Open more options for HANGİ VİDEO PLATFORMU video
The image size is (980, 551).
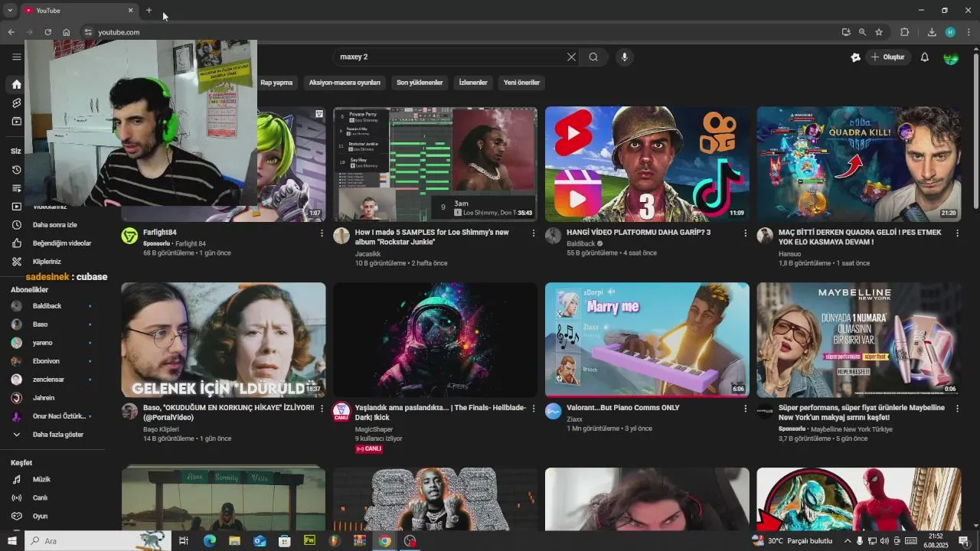(745, 233)
